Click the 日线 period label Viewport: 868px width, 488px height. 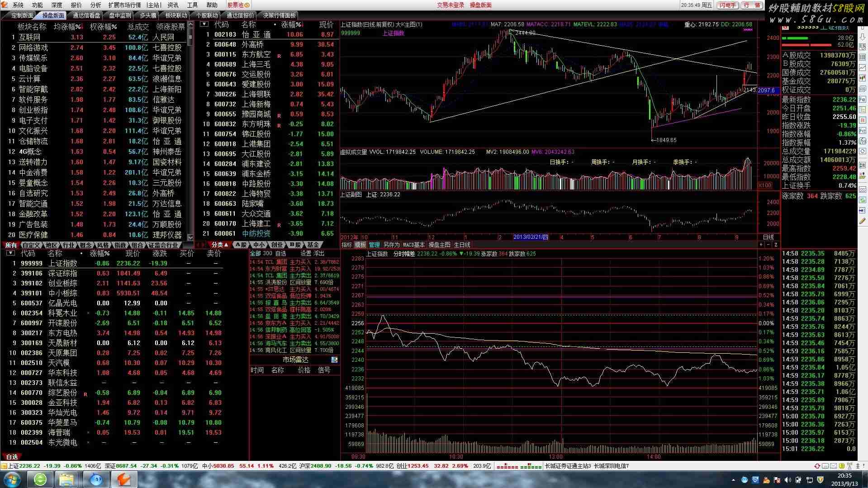768,237
